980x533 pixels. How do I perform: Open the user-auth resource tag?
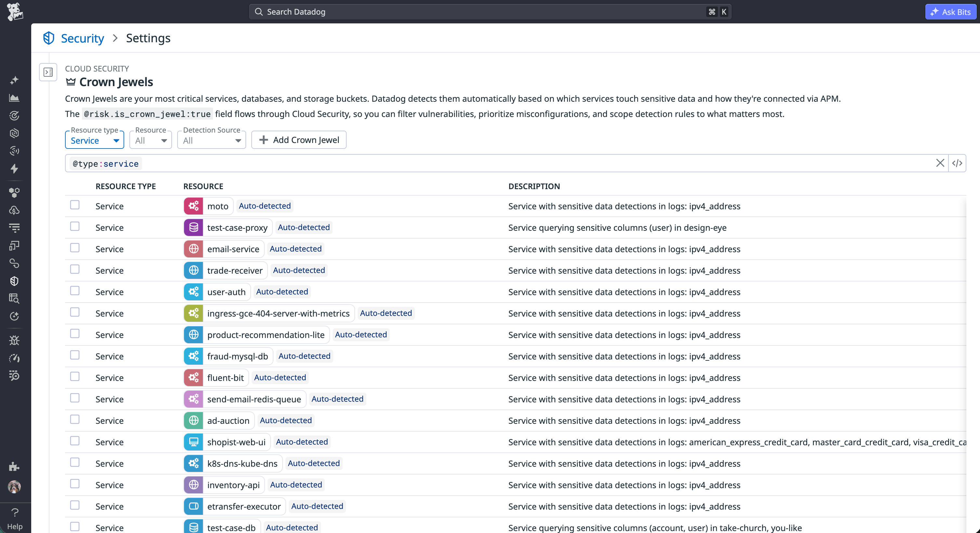(217, 292)
